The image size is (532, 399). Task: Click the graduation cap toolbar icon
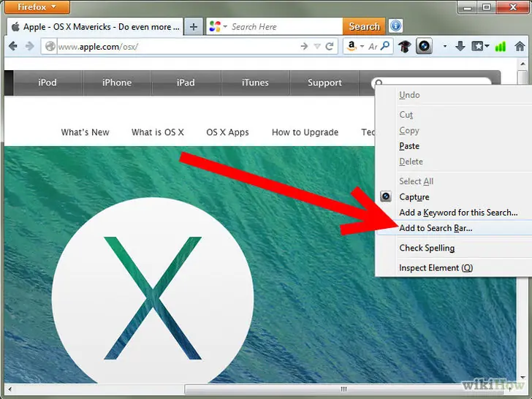point(404,46)
